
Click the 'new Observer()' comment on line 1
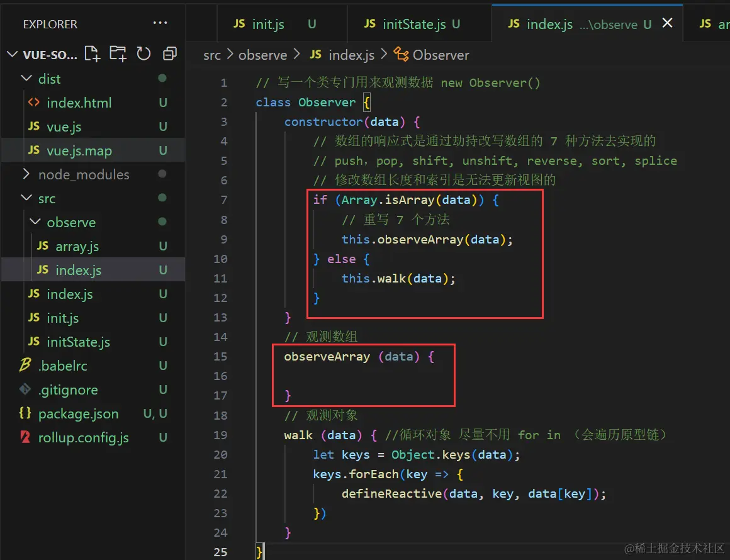click(491, 83)
